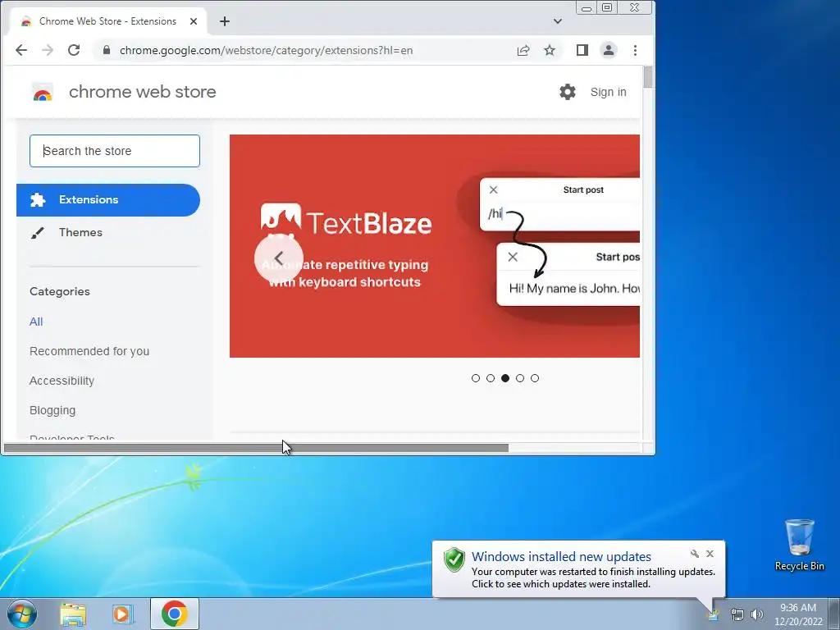Click the address bar URL
Image resolution: width=840 pixels, height=630 pixels.
coord(267,50)
